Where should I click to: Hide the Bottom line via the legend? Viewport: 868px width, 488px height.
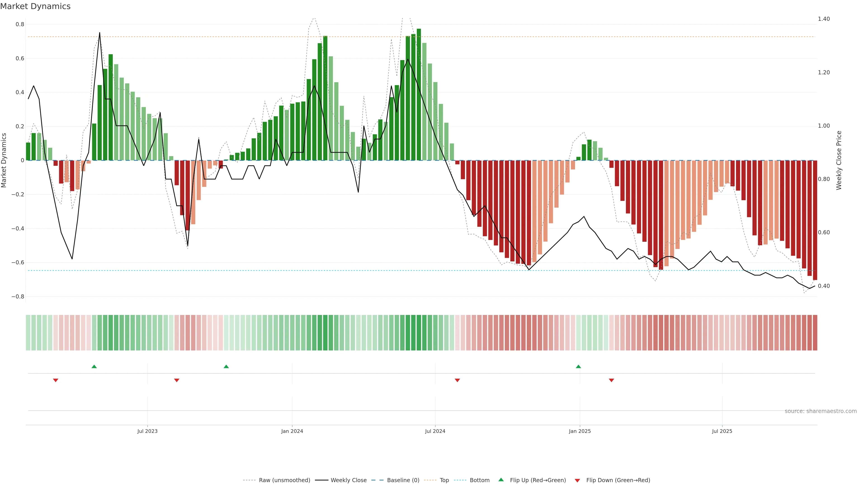(479, 480)
